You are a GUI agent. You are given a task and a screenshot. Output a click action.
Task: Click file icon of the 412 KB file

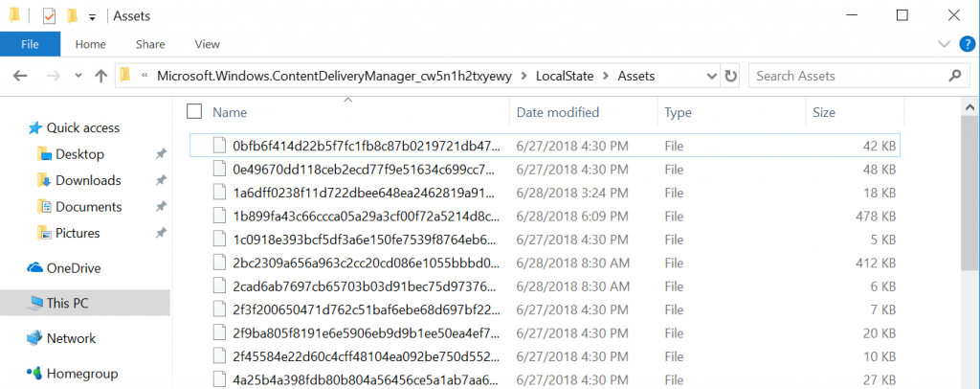click(218, 263)
